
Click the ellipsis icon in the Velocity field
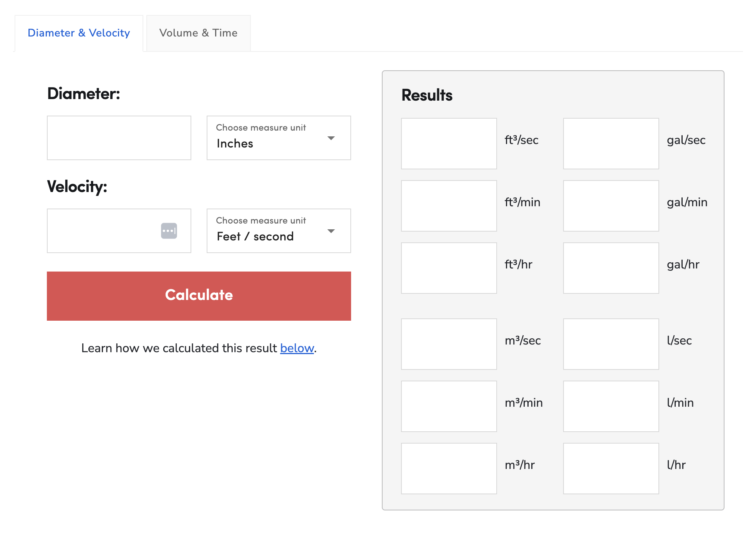(x=168, y=231)
